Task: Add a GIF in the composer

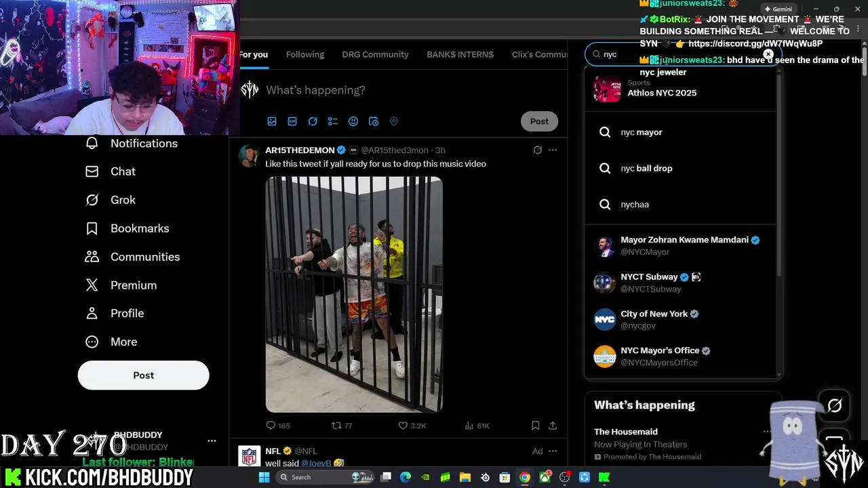Action: 292,121
